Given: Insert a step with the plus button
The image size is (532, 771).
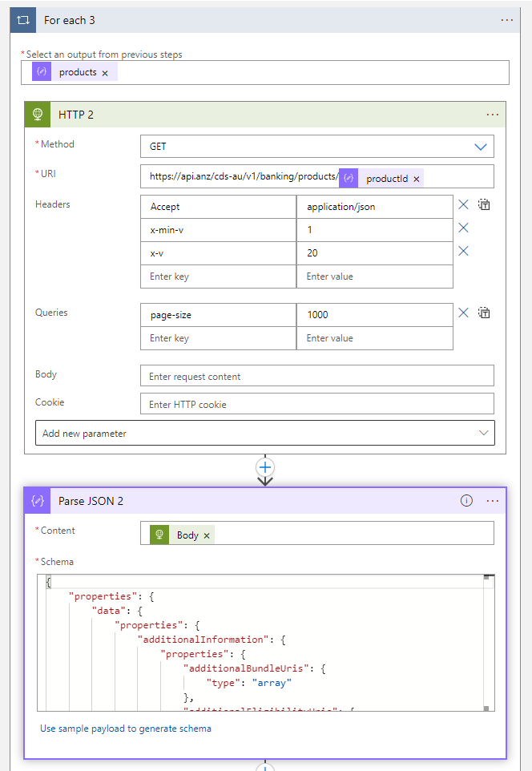Looking at the screenshot, I should click(265, 467).
